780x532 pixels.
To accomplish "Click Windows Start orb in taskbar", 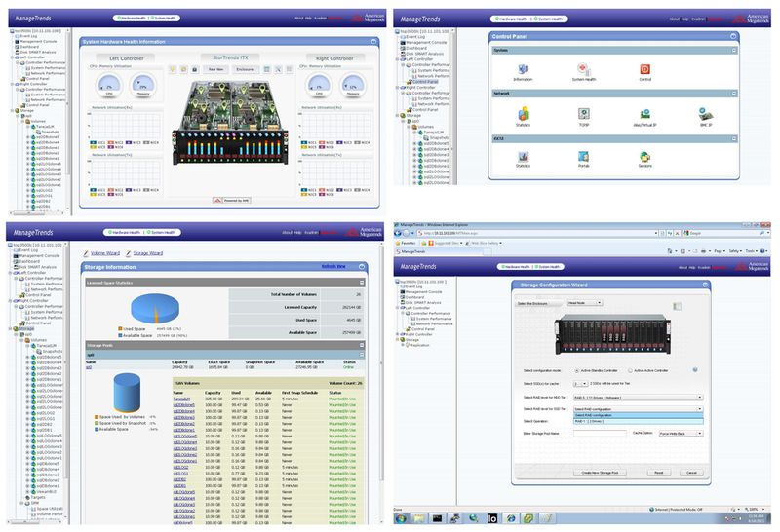I will (x=401, y=518).
